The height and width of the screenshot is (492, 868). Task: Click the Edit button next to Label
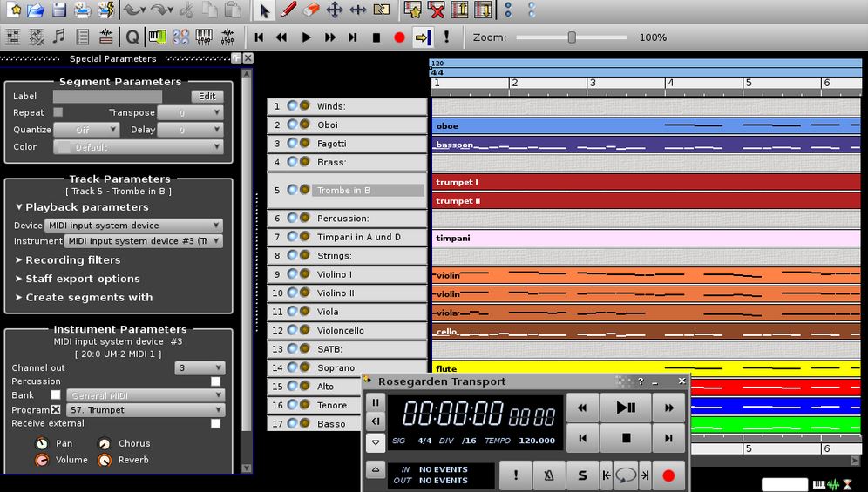pos(207,97)
